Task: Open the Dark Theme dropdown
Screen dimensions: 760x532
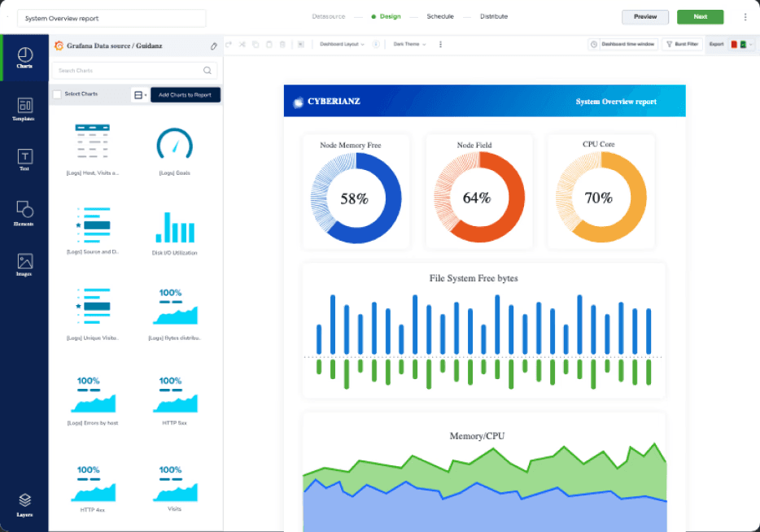Action: (409, 44)
